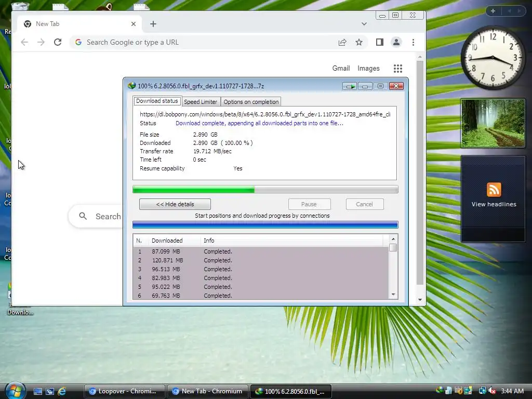Open the profile avatar menu
Image resolution: width=532 pixels, height=399 pixels.
(x=396, y=42)
